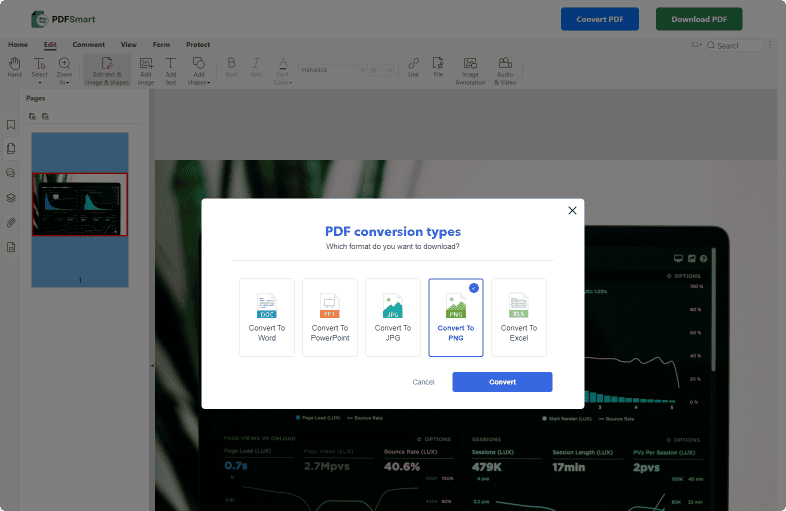Pick the Convert To JPG option
This screenshot has width=786, height=511.
(393, 317)
